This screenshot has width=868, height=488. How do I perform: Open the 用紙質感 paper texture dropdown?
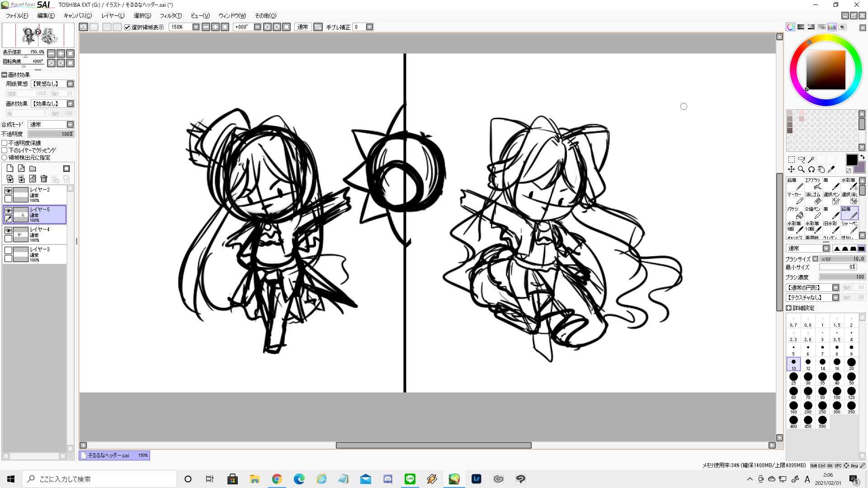[70, 84]
